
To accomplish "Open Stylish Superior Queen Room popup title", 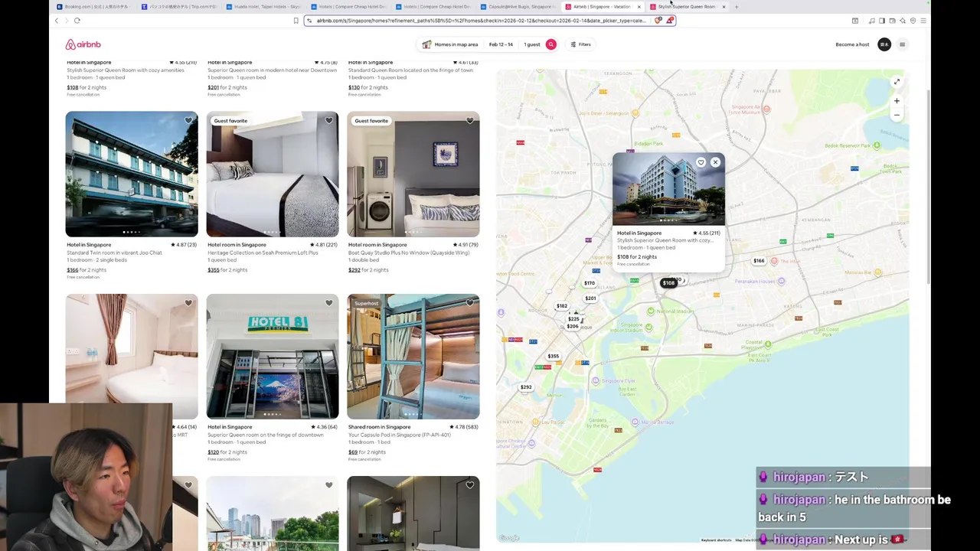I will pos(665,240).
